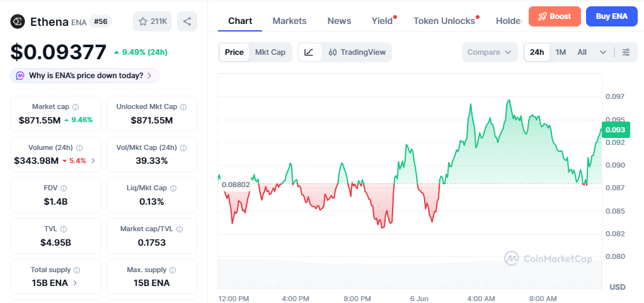Click info icon next to Unlocked Mkt Cap
Image resolution: width=644 pixels, height=303 pixels.
click(183, 106)
